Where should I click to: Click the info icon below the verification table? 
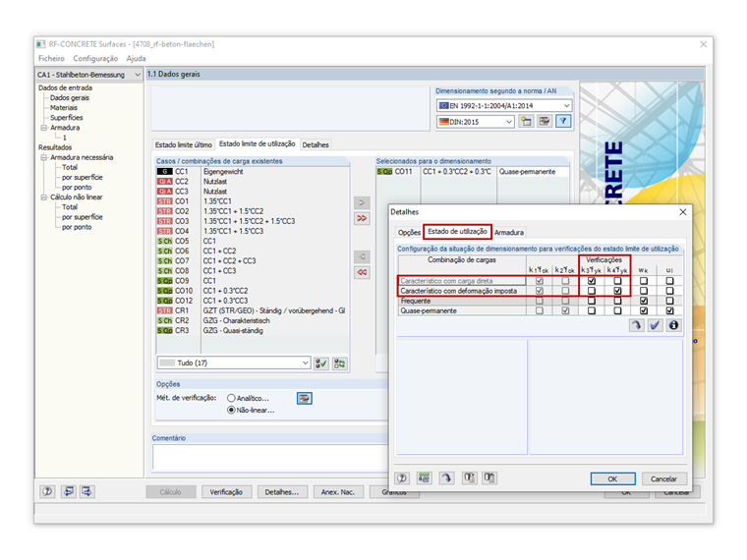(x=673, y=325)
